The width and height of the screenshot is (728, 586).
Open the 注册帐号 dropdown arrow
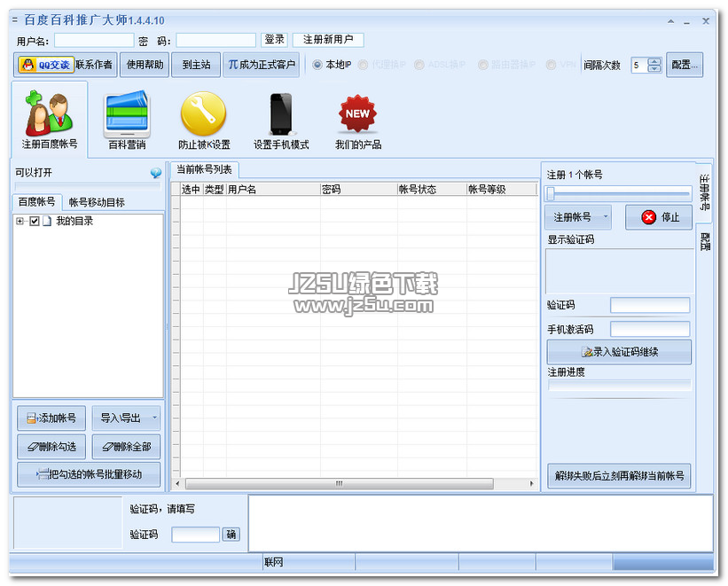pyautogui.click(x=606, y=217)
